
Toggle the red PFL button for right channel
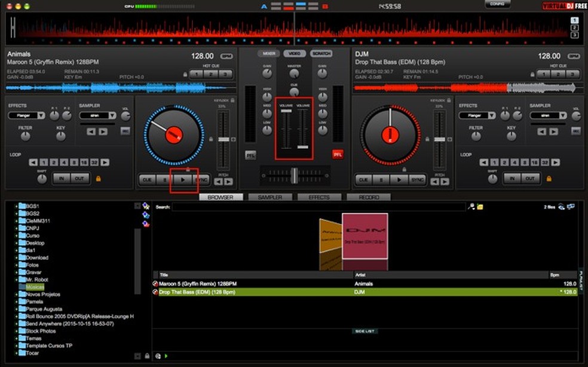(338, 155)
